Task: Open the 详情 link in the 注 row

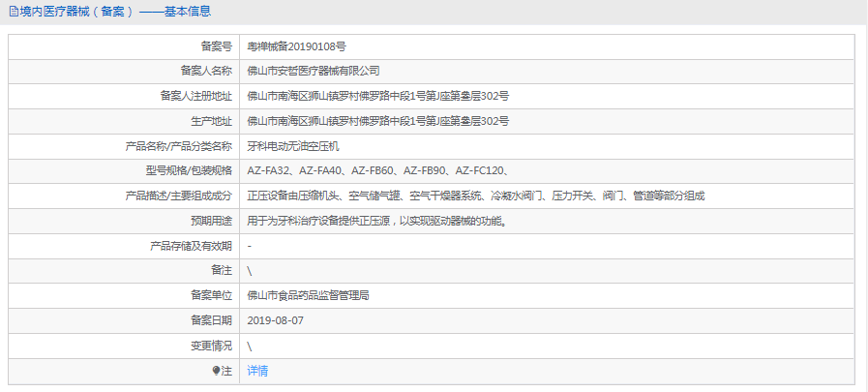Action: [257, 371]
